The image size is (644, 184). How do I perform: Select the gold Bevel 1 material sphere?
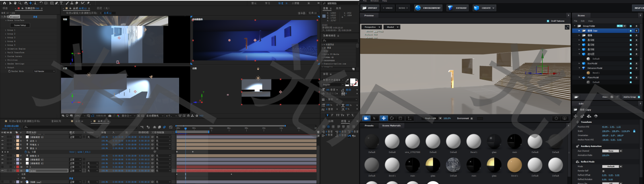[514, 165]
